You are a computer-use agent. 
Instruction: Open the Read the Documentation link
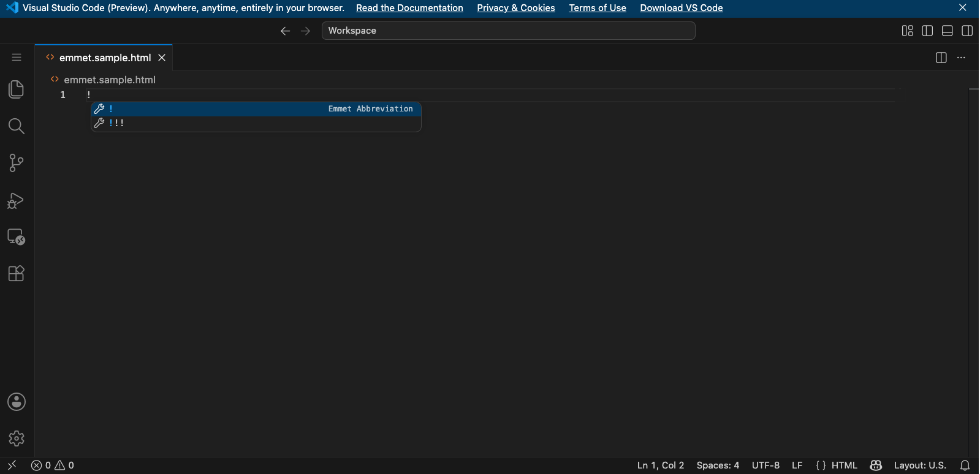[x=409, y=8]
